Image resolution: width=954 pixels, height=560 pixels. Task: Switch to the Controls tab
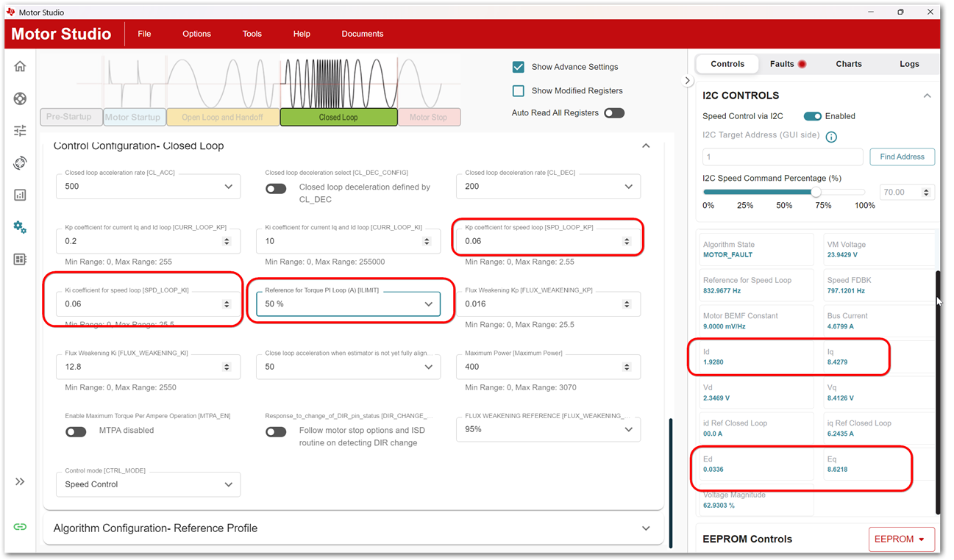[727, 64]
